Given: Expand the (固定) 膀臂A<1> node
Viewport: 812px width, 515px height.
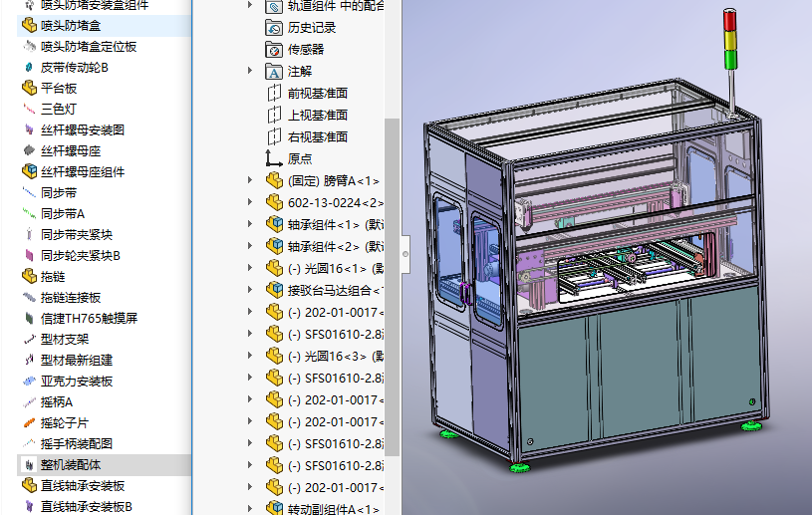Looking at the screenshot, I should tap(250, 180).
